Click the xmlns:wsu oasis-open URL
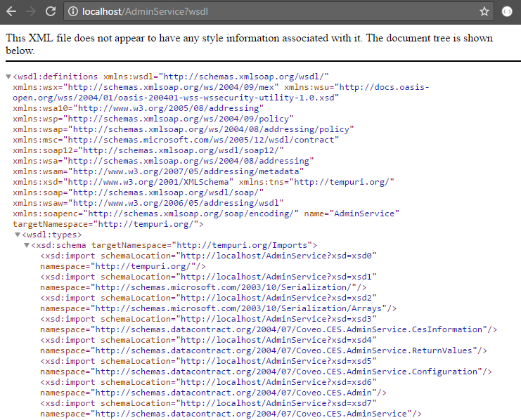Screen dimensions: 521x420 point(221,93)
